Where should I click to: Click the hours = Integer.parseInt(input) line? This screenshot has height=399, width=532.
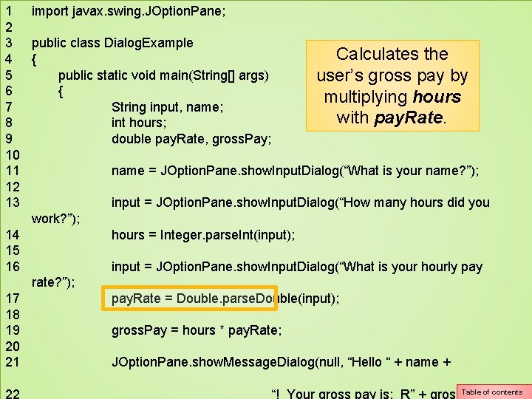point(203,235)
